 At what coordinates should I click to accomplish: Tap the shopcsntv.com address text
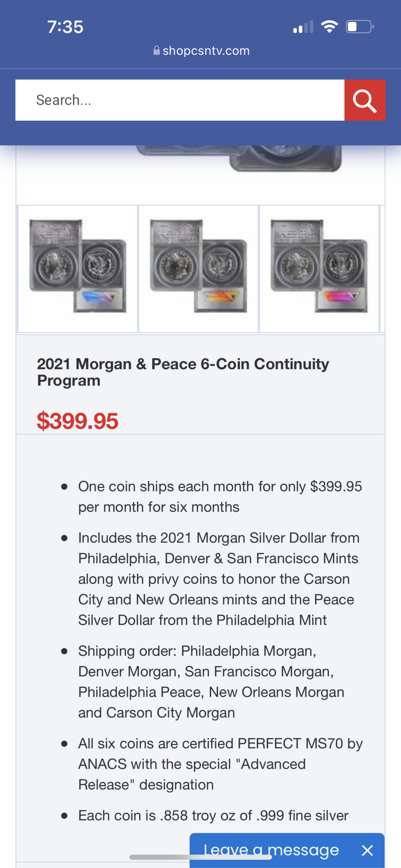pyautogui.click(x=206, y=51)
